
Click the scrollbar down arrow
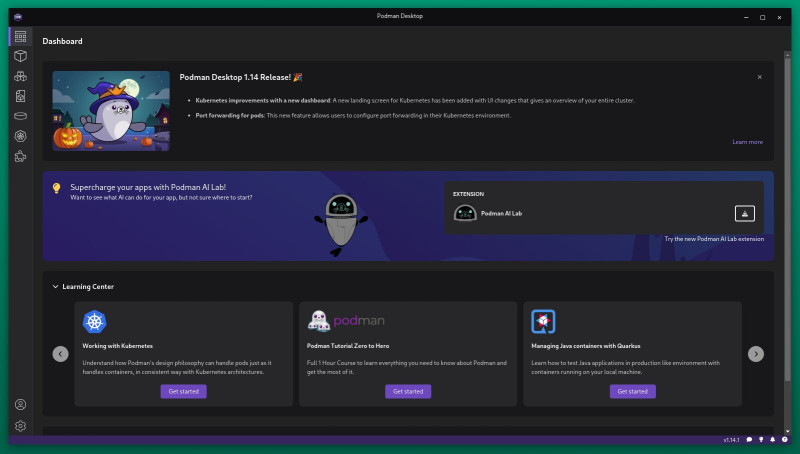point(787,432)
